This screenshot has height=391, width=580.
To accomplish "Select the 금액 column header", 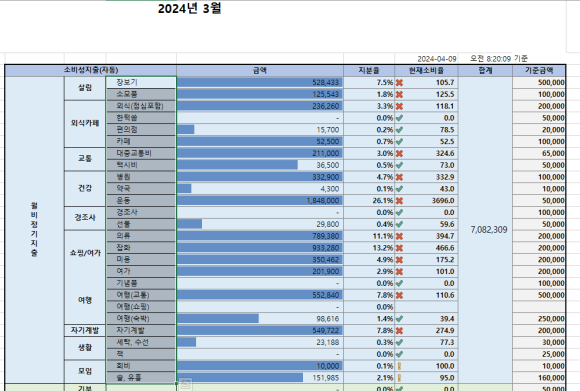I will (x=260, y=70).
